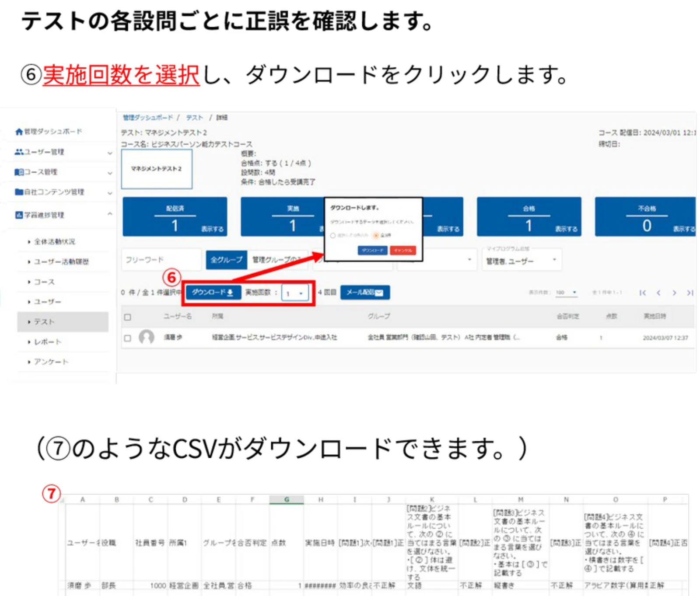Screen dimensions: 700x596
Task: Open 全体活動状況 in the sidebar
Action: click(x=55, y=241)
